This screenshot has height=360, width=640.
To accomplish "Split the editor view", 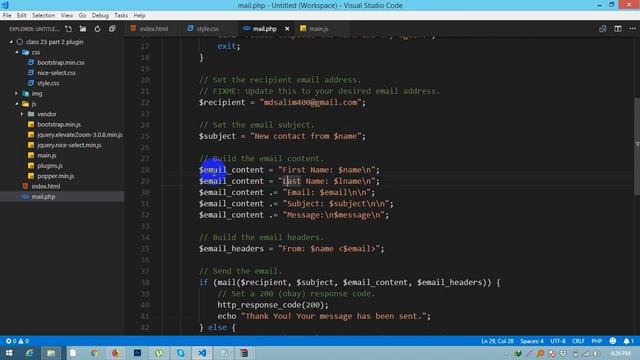I will coord(618,29).
